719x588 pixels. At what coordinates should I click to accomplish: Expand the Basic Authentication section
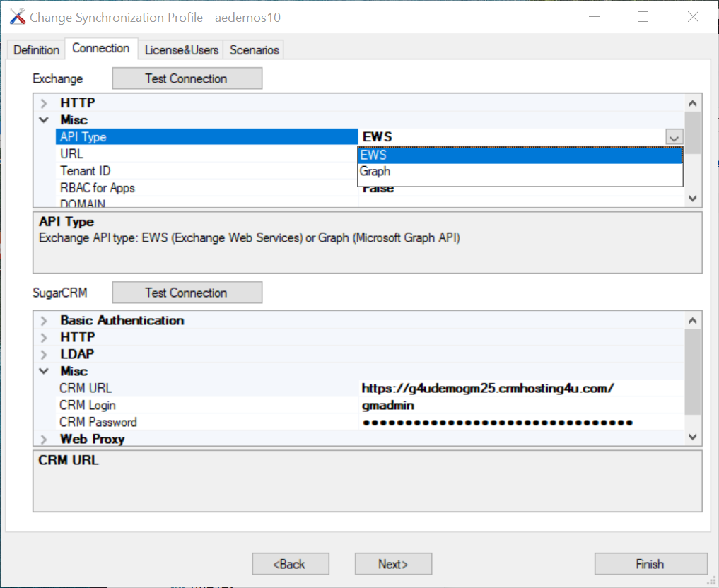tap(44, 320)
